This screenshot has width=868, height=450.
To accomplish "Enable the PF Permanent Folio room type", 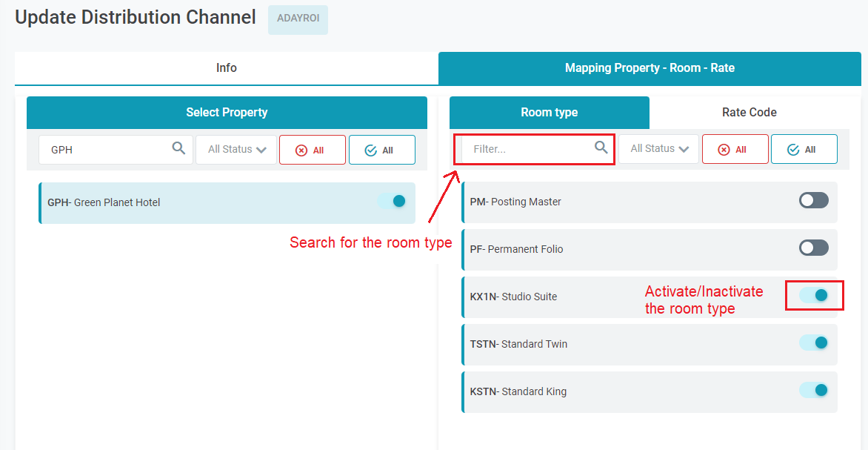I will [x=813, y=248].
